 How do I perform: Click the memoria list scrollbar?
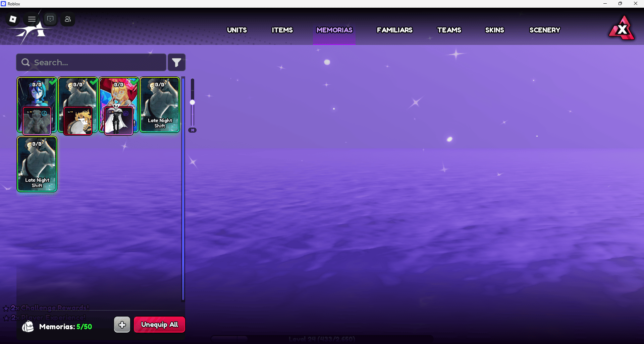(x=183, y=189)
